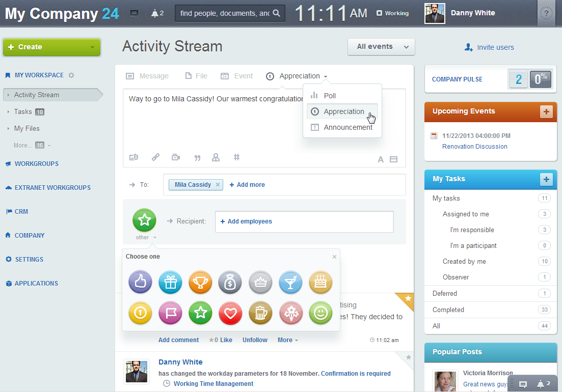This screenshot has height=392, width=562.
Task: Add new task with plus icon
Action: (x=546, y=179)
